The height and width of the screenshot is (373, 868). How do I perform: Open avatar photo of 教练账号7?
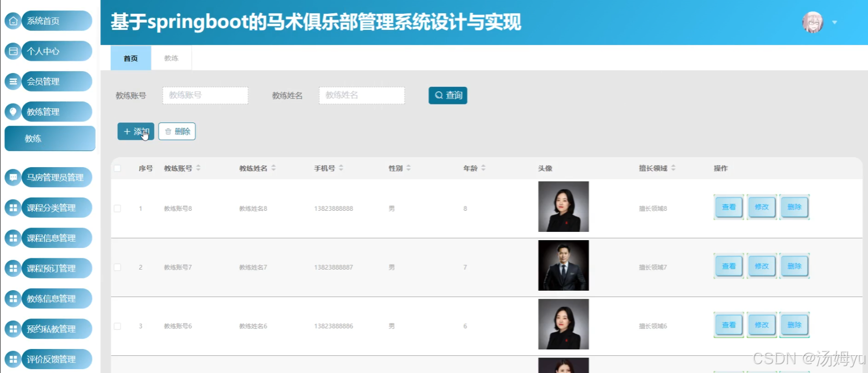coord(563,266)
